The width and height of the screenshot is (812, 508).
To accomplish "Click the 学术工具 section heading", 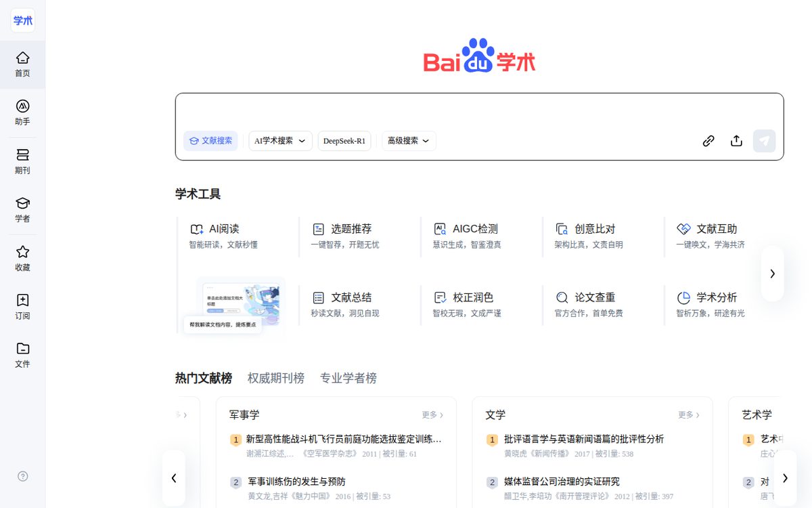I will tap(198, 194).
